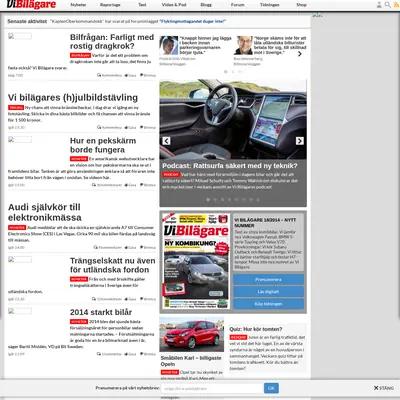The image size is (400, 400).
Task: Open headline '2014 starkt bilår'
Action: tap(101, 312)
